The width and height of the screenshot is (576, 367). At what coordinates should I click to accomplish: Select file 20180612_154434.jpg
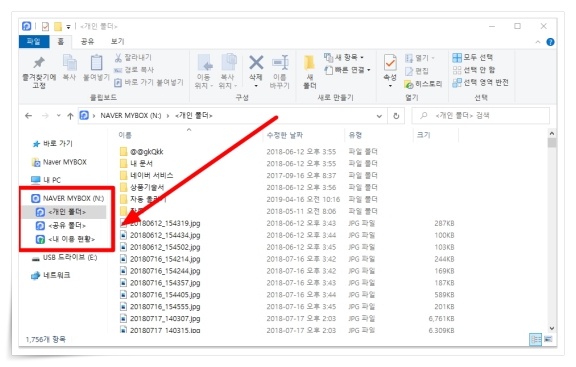tap(160, 235)
